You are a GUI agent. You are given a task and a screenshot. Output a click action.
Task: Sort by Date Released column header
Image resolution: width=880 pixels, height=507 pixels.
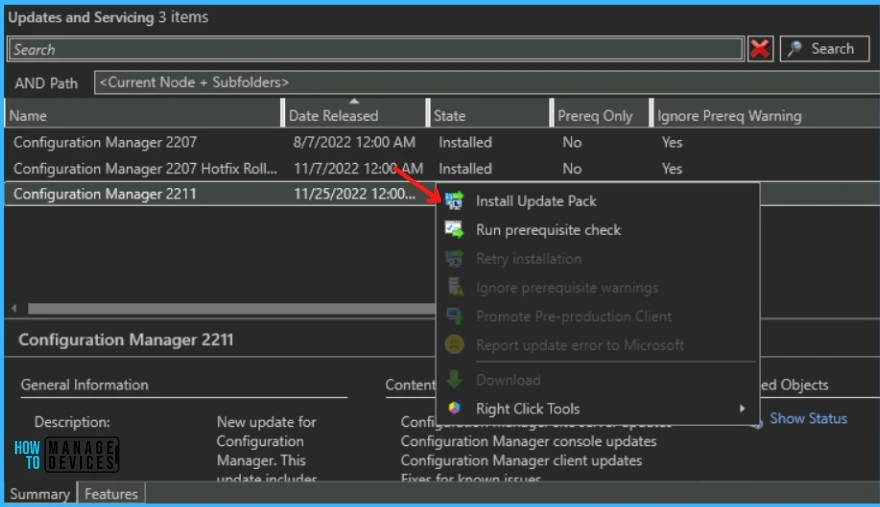[x=354, y=115]
